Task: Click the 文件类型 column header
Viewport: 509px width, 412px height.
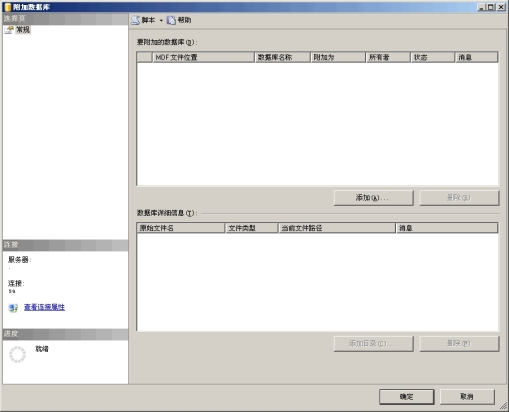Action: [252, 228]
